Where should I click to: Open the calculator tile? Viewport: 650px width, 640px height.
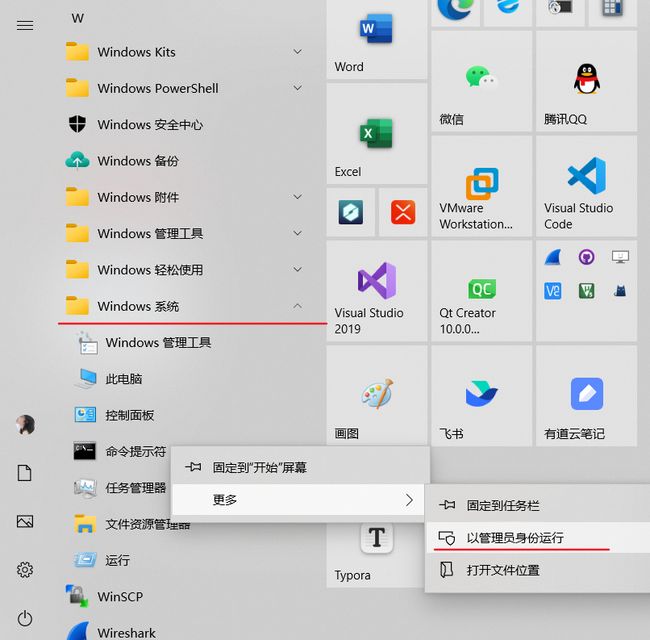click(x=613, y=12)
